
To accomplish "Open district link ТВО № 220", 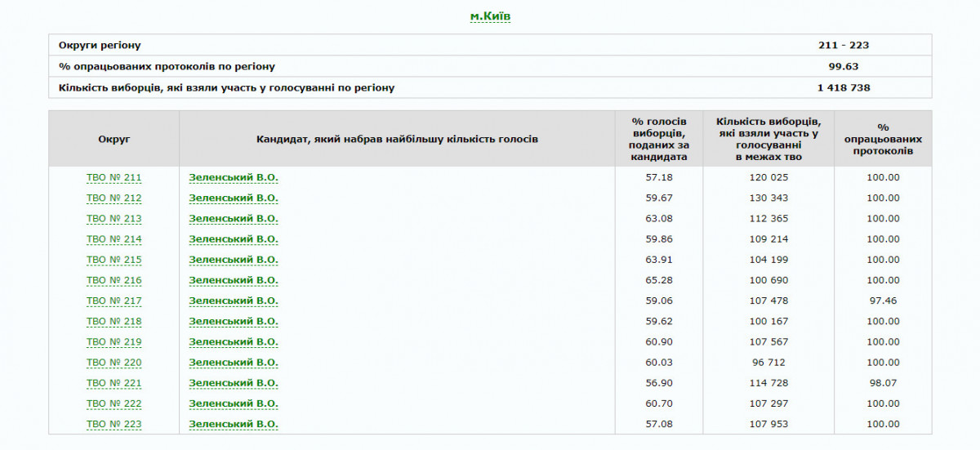I will 114,363.
